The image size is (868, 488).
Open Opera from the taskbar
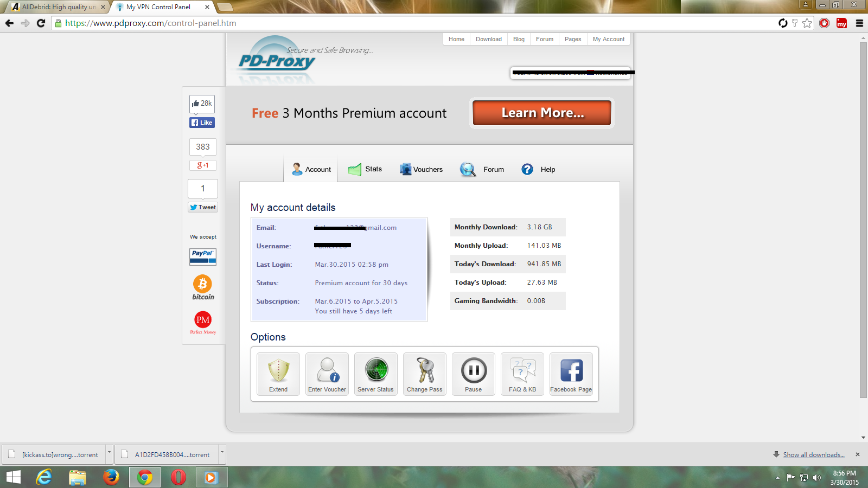pos(178,477)
